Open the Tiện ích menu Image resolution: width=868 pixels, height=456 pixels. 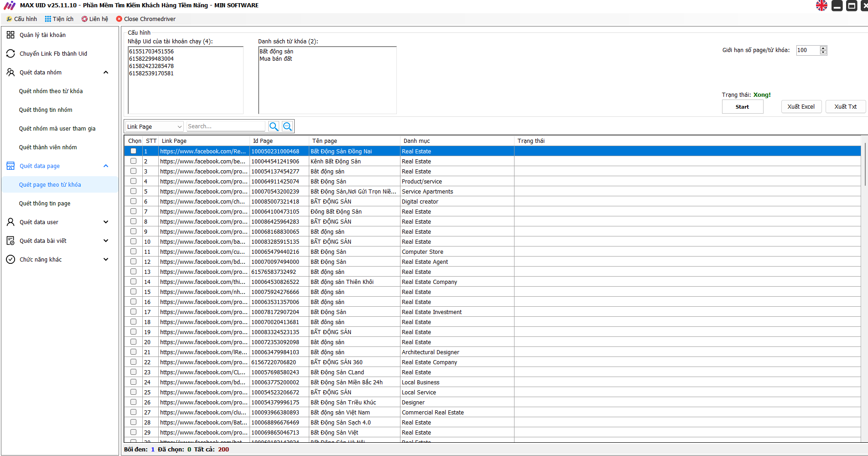[59, 19]
